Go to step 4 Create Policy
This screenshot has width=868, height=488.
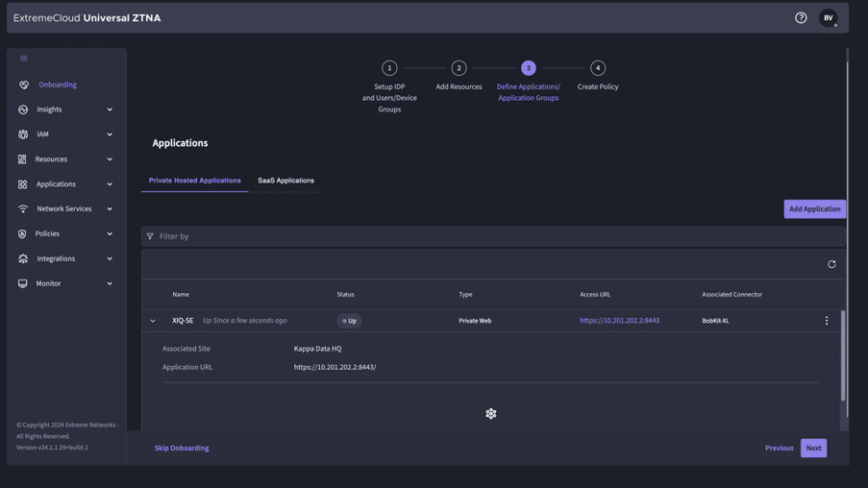[598, 68]
